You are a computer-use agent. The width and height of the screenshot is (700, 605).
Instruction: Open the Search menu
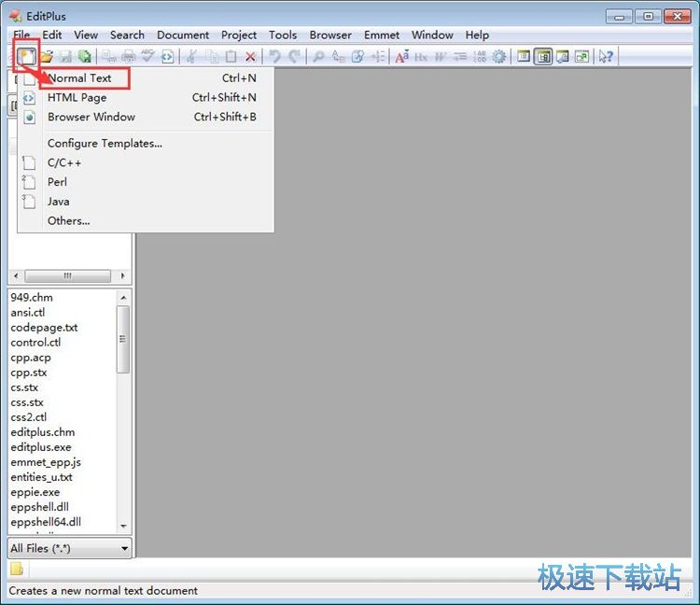click(127, 35)
